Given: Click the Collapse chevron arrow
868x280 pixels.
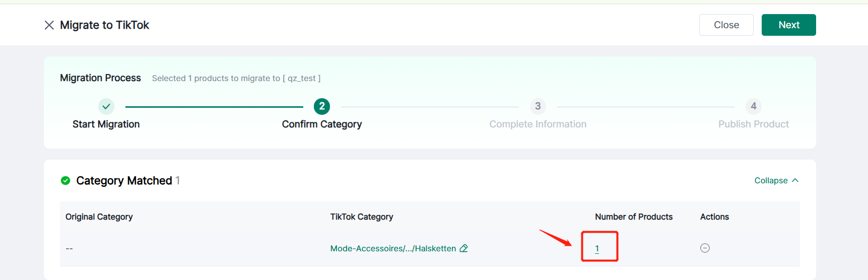Looking at the screenshot, I should pyautogui.click(x=795, y=180).
